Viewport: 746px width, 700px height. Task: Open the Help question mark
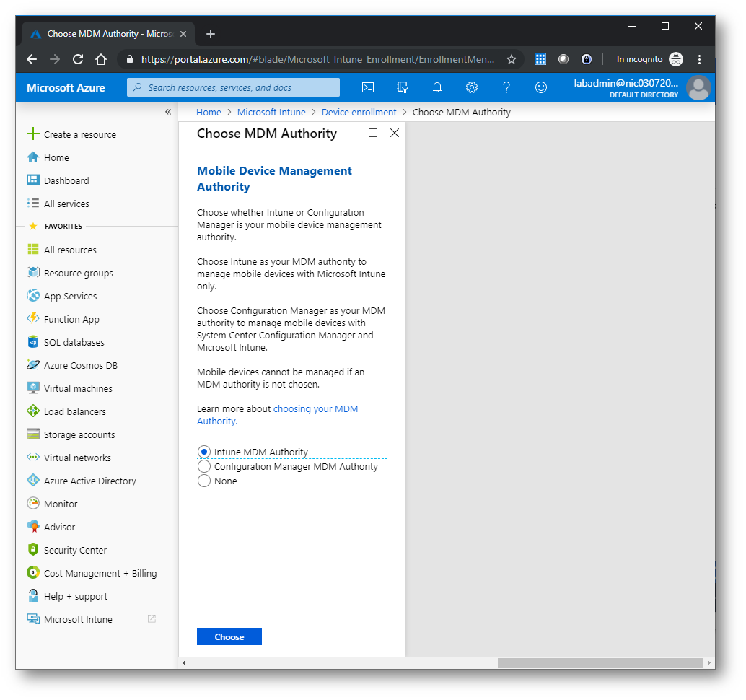coord(506,87)
